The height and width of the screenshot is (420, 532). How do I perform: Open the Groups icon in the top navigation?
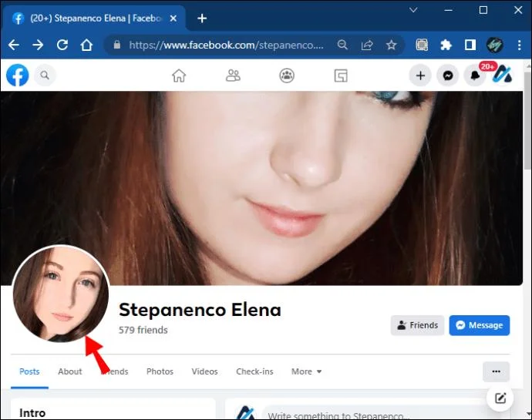pyautogui.click(x=287, y=76)
